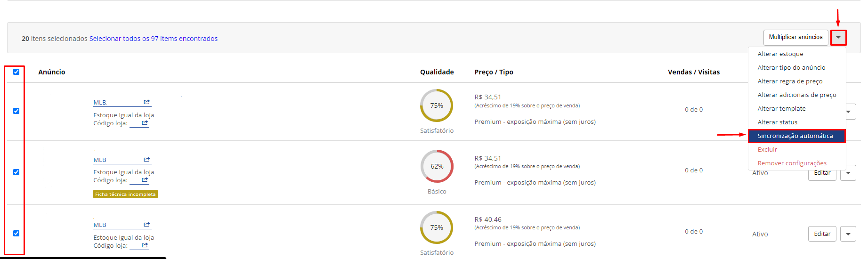Image resolution: width=868 pixels, height=259 pixels.
Task: Click the 62% Básico quality gauge
Action: pyautogui.click(x=437, y=166)
